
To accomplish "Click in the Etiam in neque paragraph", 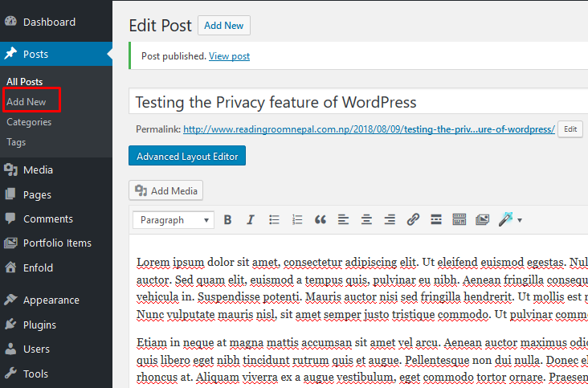I will [x=361, y=360].
